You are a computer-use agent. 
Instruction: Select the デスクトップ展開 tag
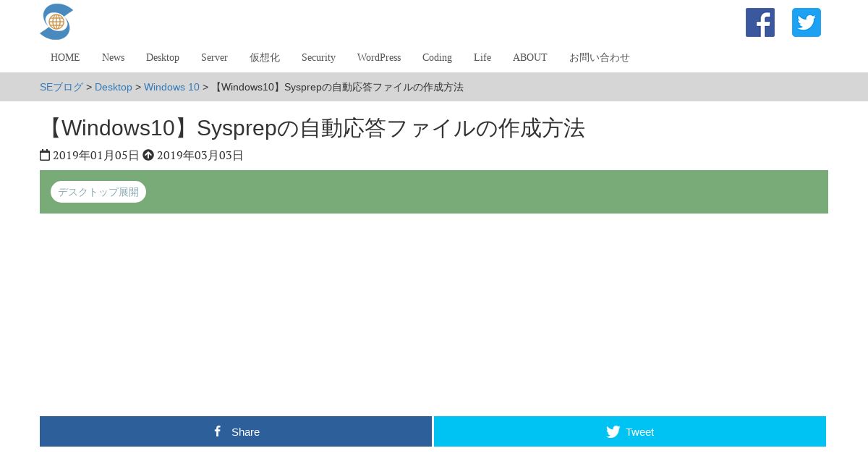98,192
